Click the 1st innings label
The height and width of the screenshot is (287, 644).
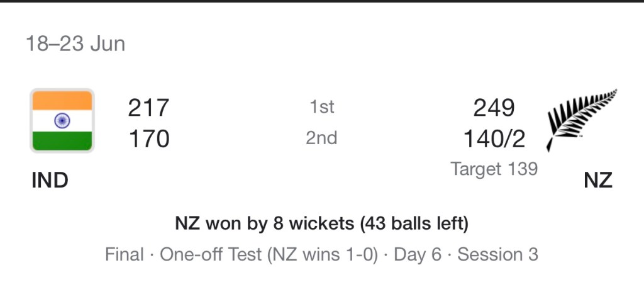[x=321, y=108]
